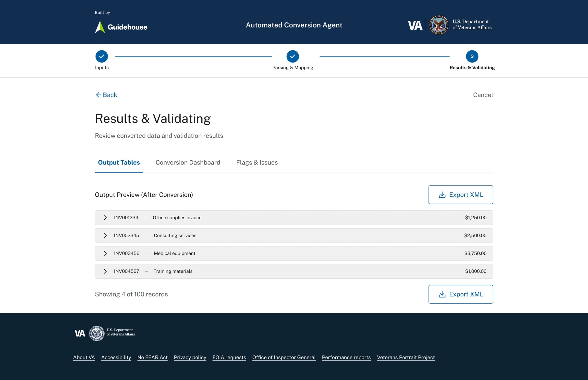Open the Office of Inspector General link
The width and height of the screenshot is (588, 380).
click(x=284, y=357)
